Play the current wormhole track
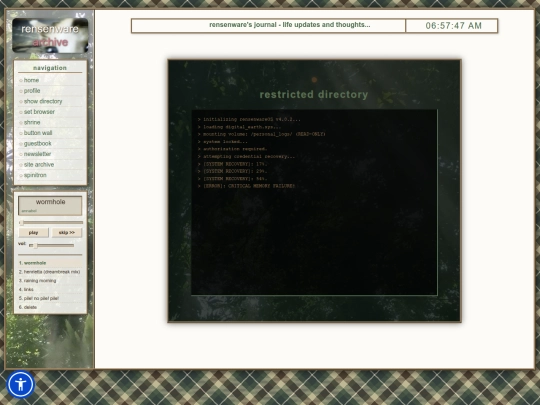The width and height of the screenshot is (540, 405). (x=33, y=232)
